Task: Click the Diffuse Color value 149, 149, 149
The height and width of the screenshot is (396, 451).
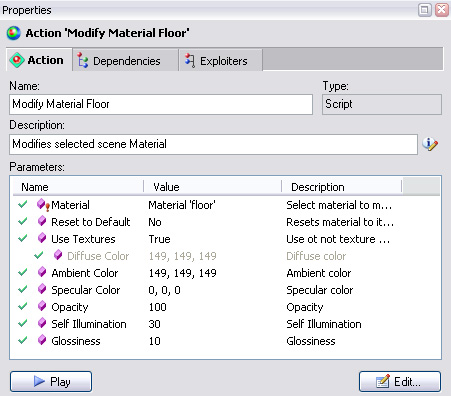Action: coord(183,256)
